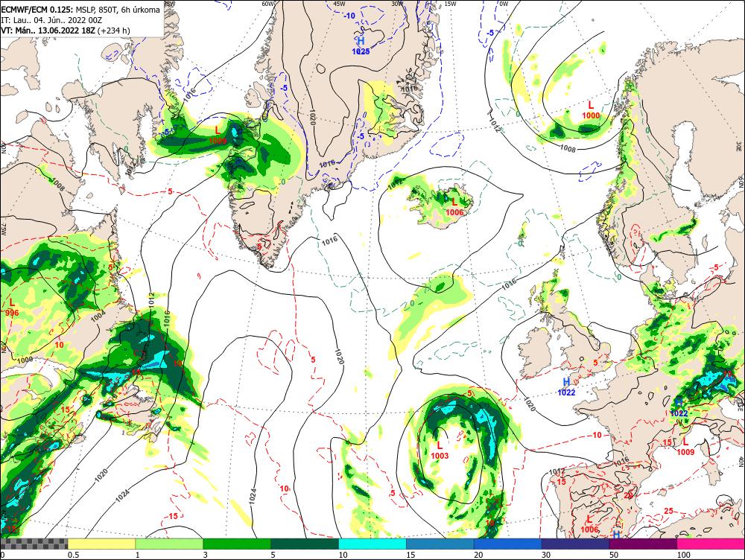Click the red '25' temperature label near North Africa
Viewport: 745px width, 560px height.
click(668, 511)
